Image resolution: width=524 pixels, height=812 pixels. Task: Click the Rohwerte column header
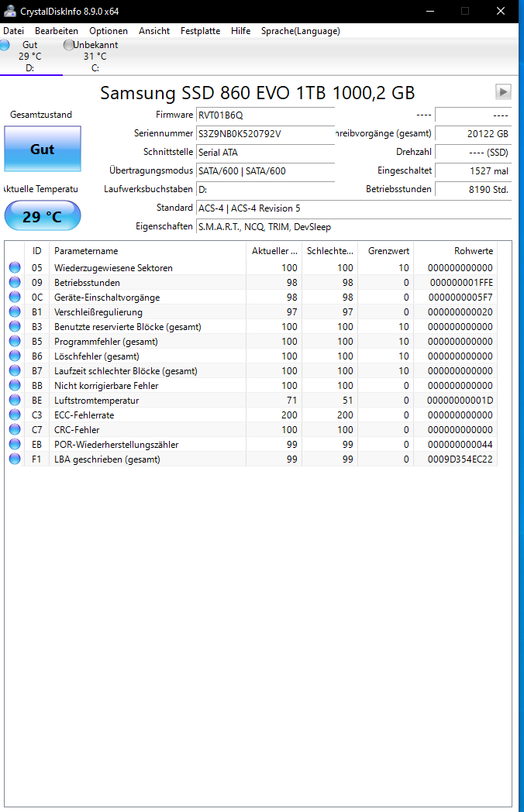coord(456,250)
